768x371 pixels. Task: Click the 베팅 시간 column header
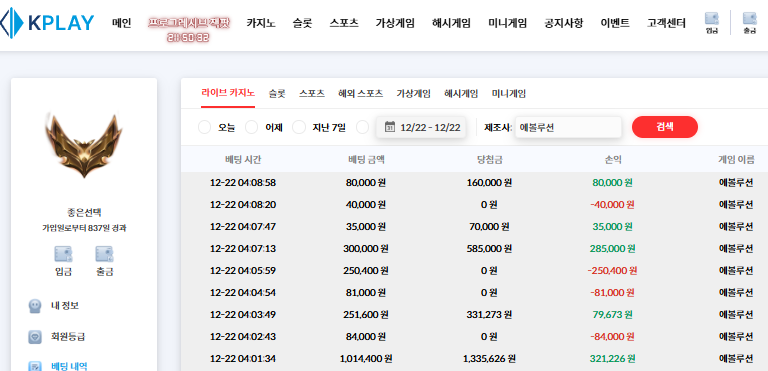point(243,159)
